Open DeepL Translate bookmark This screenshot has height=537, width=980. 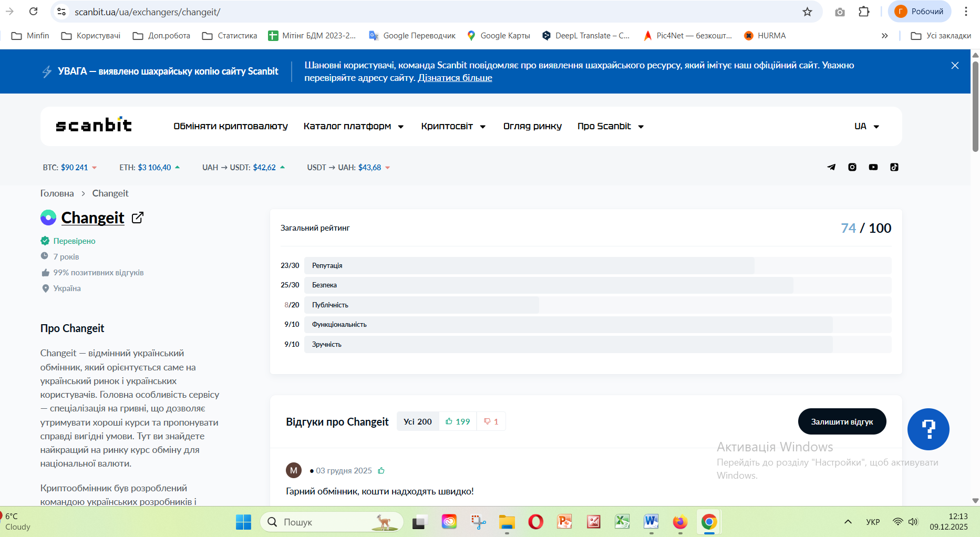pos(586,36)
